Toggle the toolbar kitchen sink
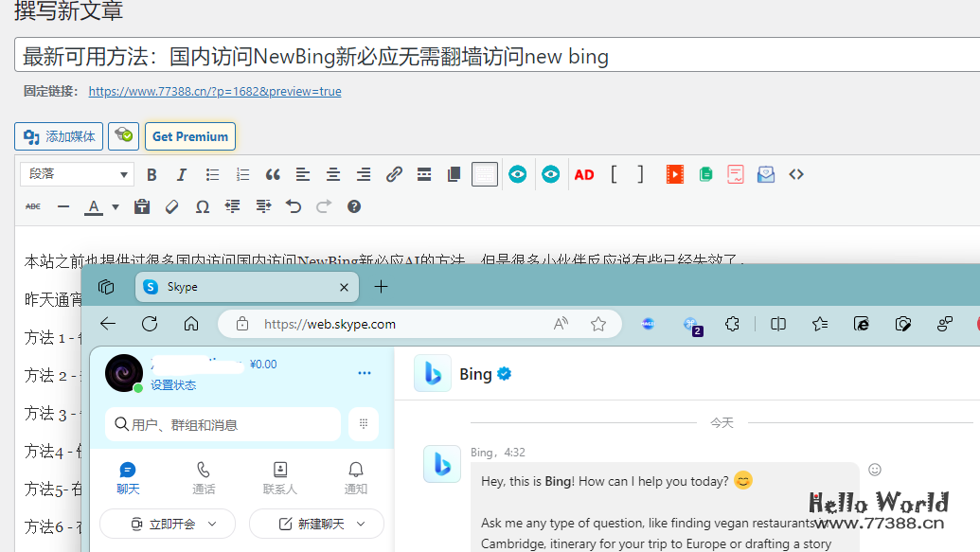 485,174
